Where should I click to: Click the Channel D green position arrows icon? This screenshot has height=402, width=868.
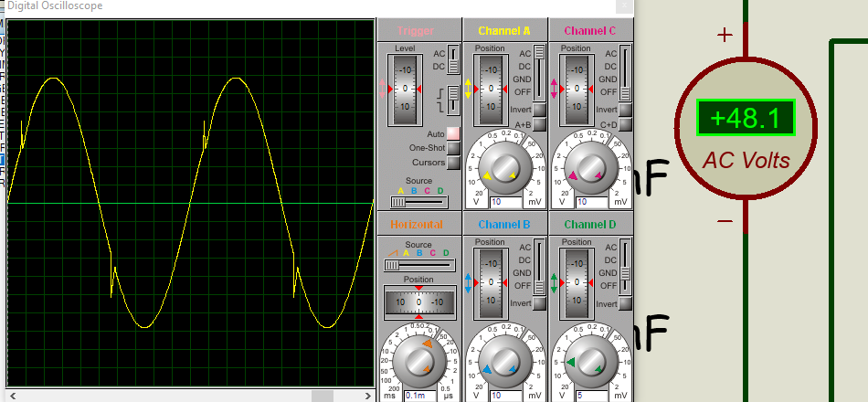(x=554, y=282)
